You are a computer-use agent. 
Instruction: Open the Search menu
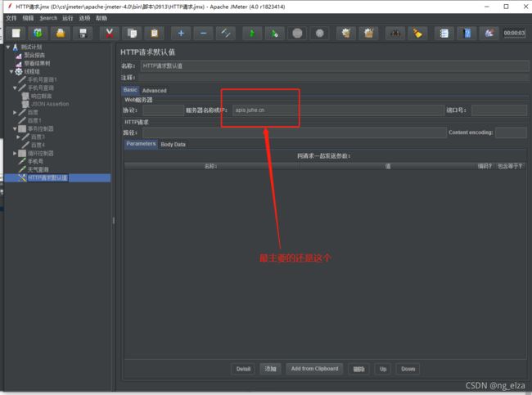click(x=48, y=18)
